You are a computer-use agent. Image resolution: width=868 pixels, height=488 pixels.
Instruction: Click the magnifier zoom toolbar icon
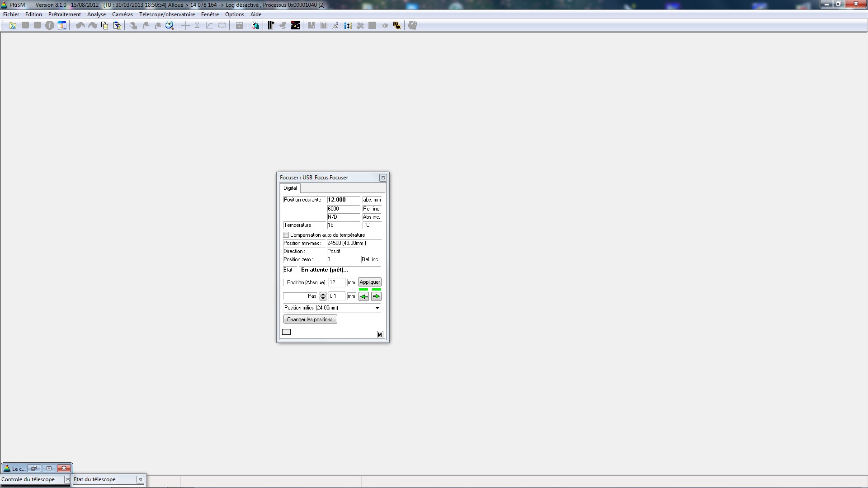click(x=170, y=26)
